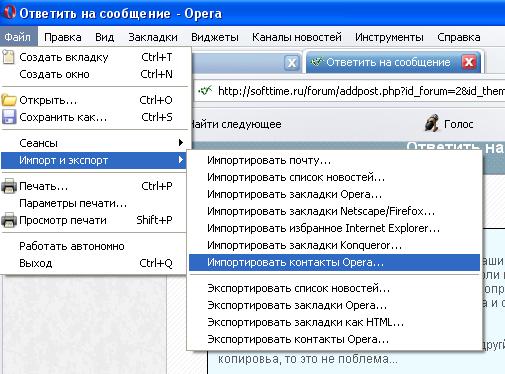Select Экспортировать контакты Opera...

(x=334, y=339)
